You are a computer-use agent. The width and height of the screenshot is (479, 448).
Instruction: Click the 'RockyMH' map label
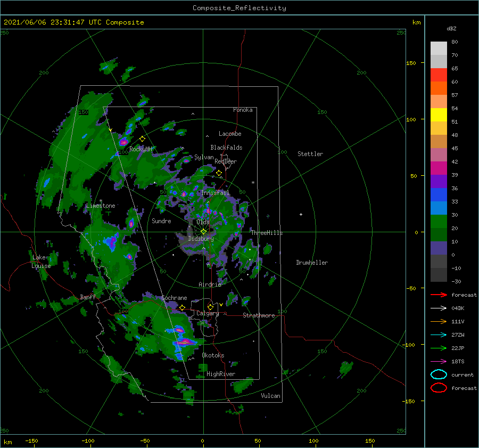point(141,149)
